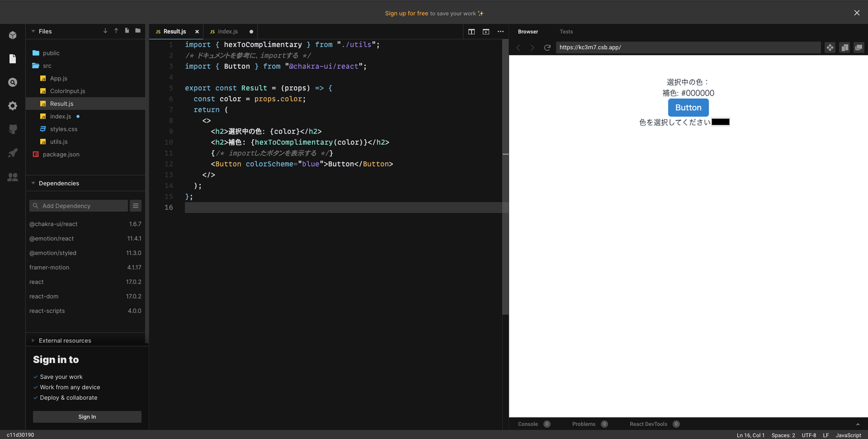The width and height of the screenshot is (868, 439).
Task: Split the editor with the split icon
Action: click(x=471, y=31)
